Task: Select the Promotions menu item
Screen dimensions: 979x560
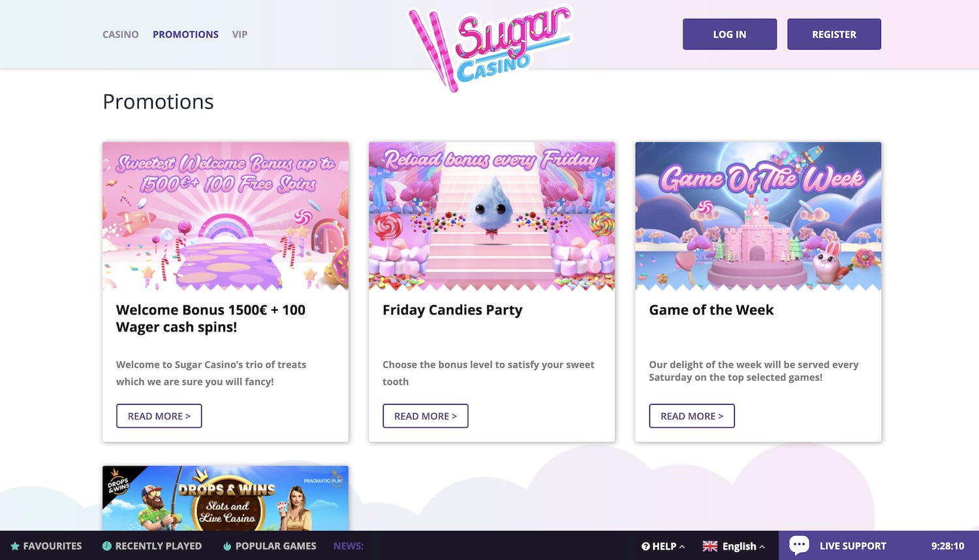Action: (185, 35)
